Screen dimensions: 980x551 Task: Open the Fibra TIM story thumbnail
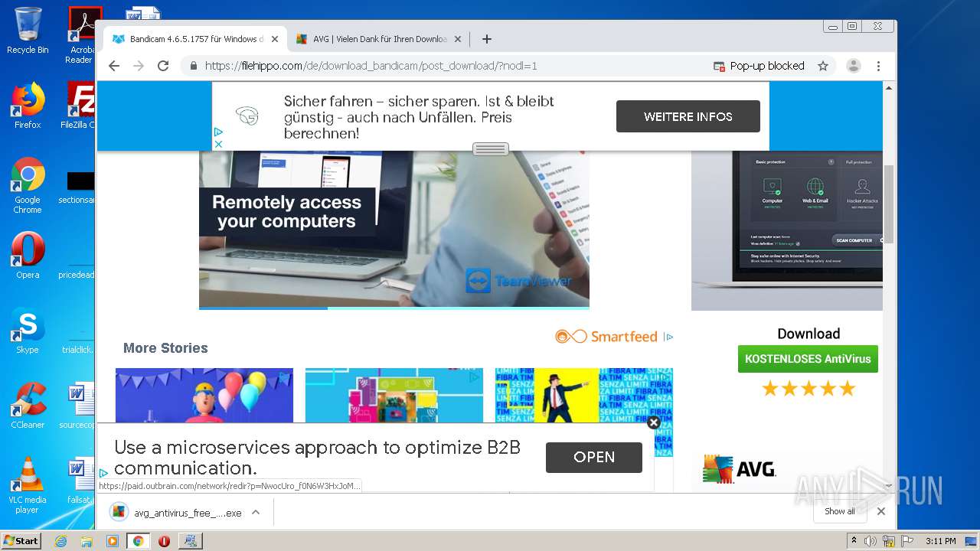(583, 396)
